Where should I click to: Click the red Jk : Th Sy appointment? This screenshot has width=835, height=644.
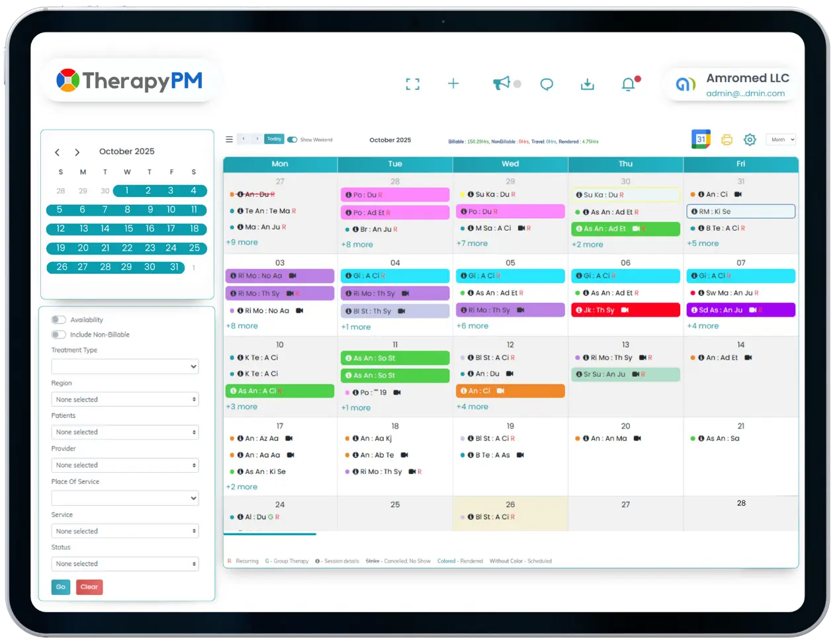coord(625,310)
